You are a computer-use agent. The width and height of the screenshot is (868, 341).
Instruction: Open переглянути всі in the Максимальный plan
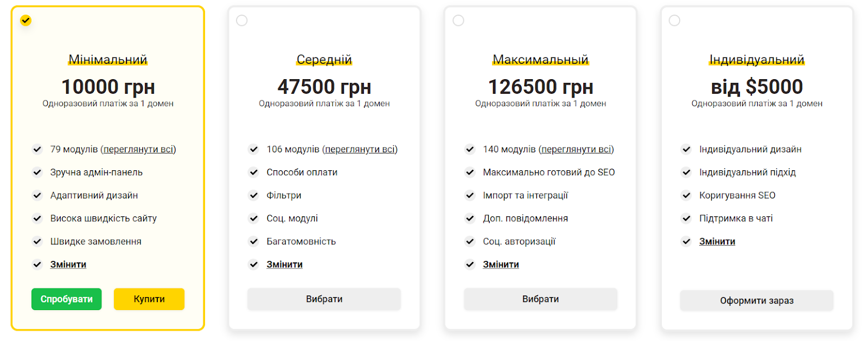[x=576, y=149]
